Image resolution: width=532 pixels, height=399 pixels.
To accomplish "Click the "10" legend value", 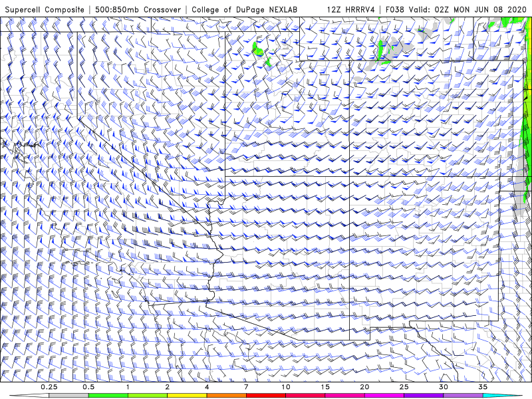I will (286, 387).
